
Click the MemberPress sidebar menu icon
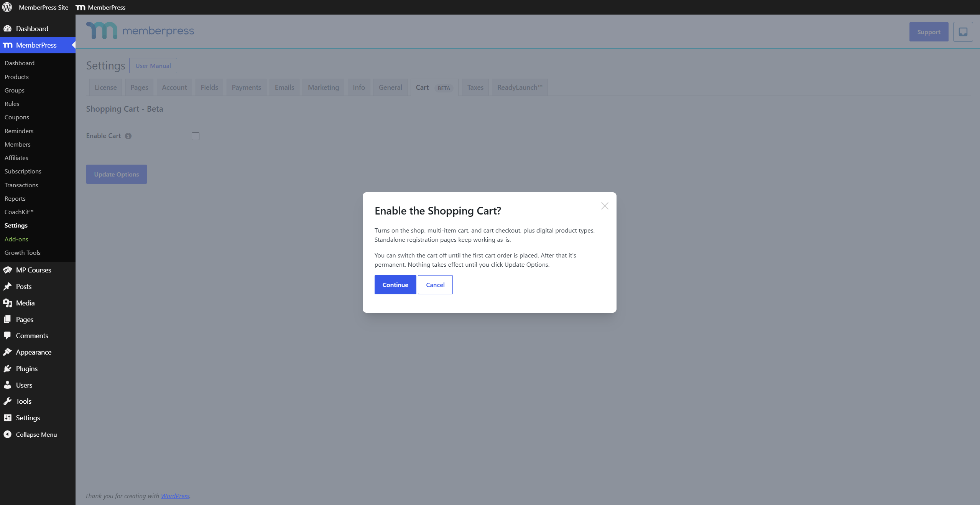coord(8,45)
